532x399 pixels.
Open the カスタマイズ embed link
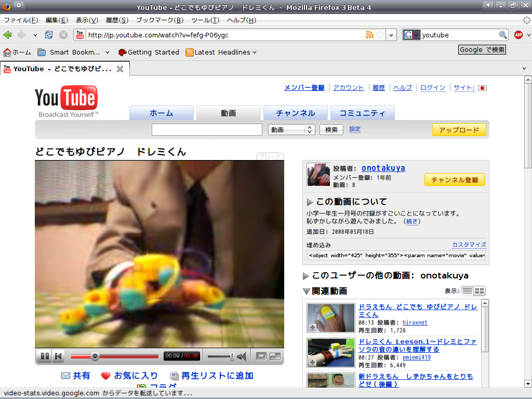(469, 245)
